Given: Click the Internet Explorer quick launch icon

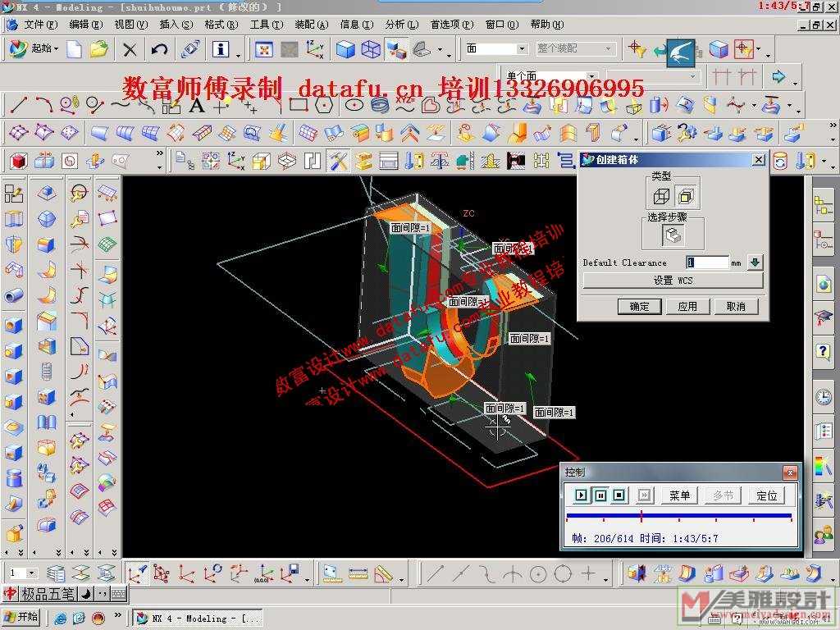Looking at the screenshot, I should (x=61, y=619).
